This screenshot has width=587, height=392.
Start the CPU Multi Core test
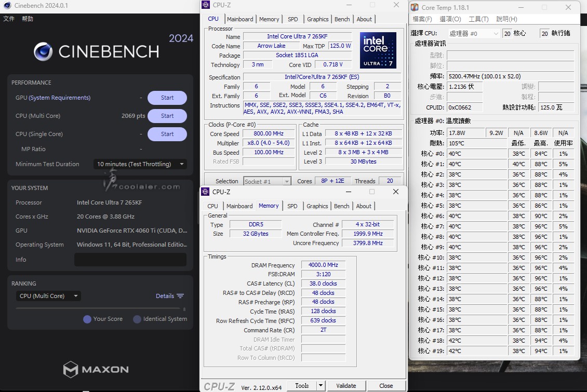pos(167,116)
